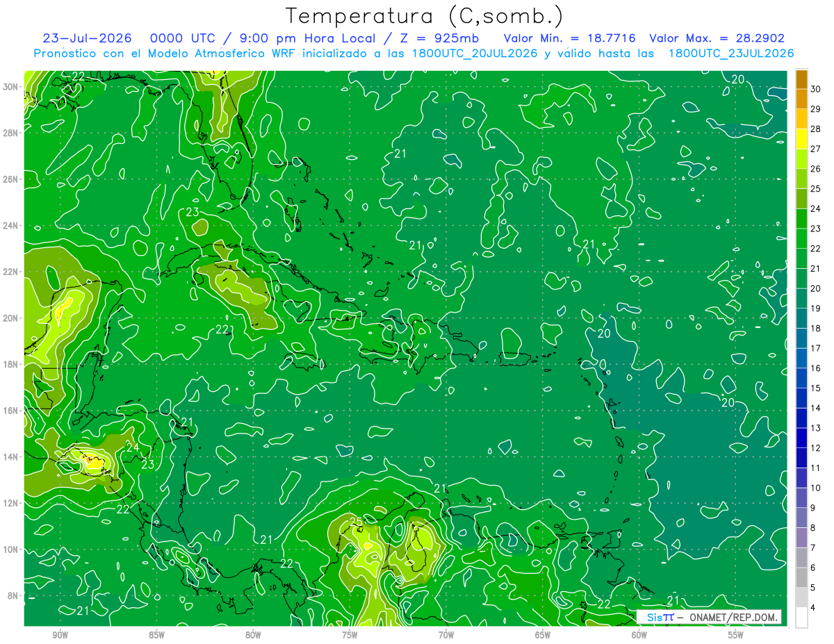This screenshot has width=834, height=644.
Task: Click the 80W longitude axis label
Action: click(x=253, y=634)
